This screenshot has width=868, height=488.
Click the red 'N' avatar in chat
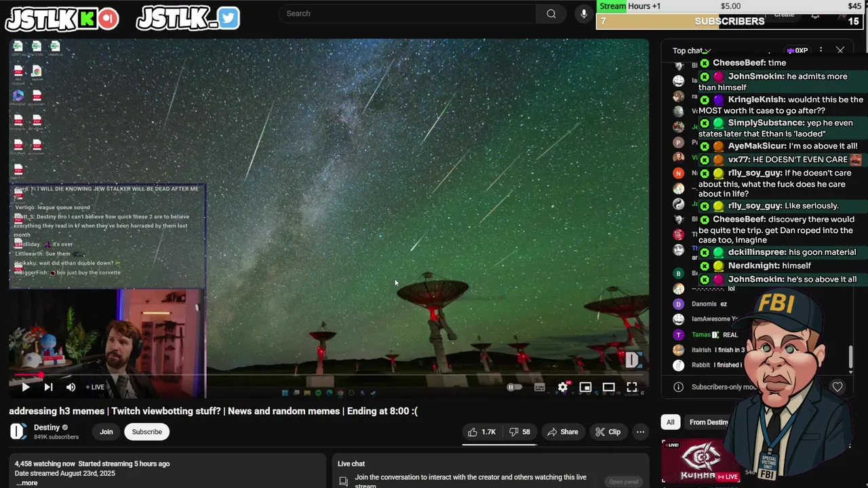678,174
